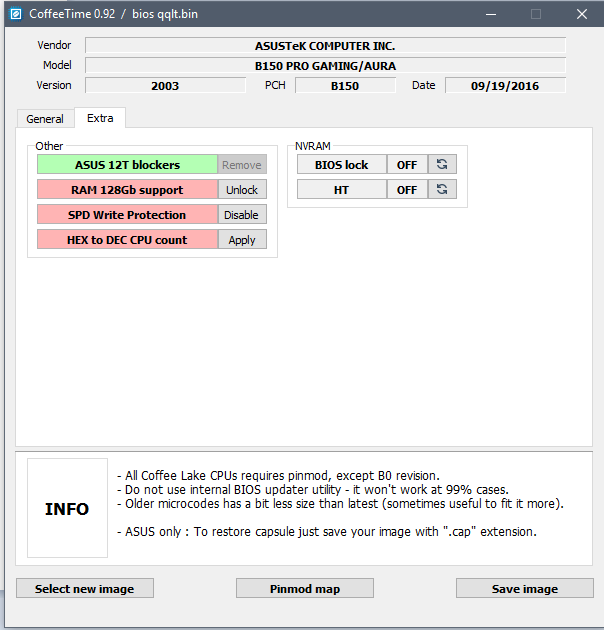Click the Model field B150 PRO GAMING/AURA

[325, 65]
